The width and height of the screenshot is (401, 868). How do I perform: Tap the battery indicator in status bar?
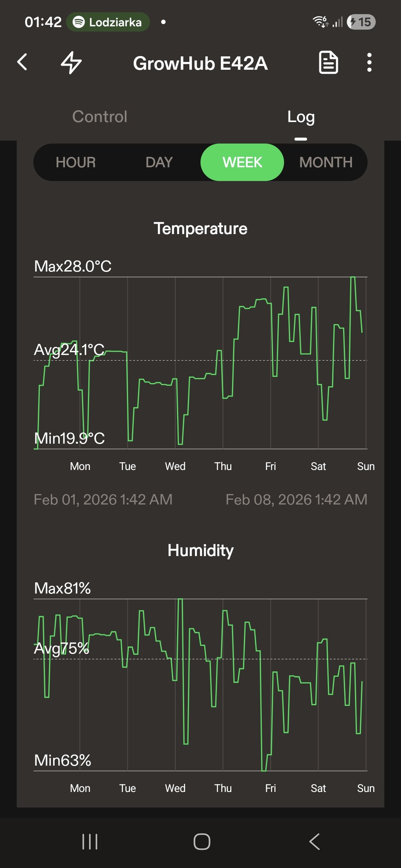tap(361, 22)
